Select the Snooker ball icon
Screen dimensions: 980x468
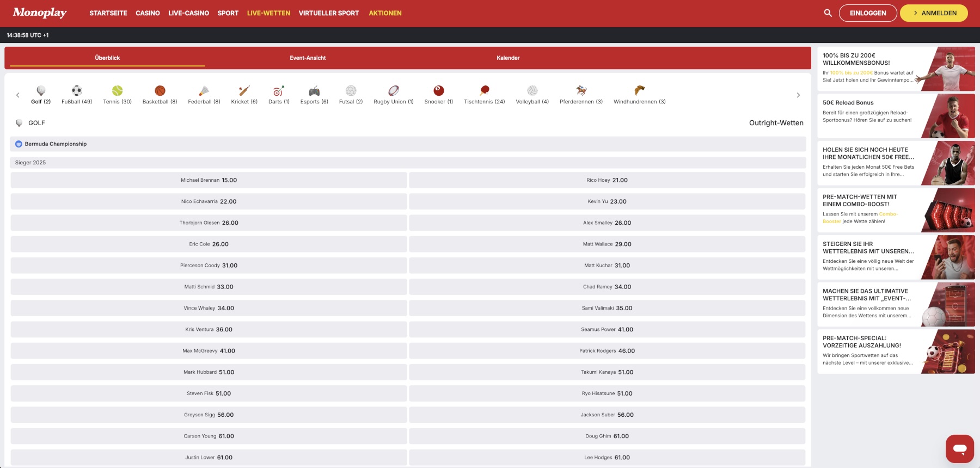coord(439,91)
